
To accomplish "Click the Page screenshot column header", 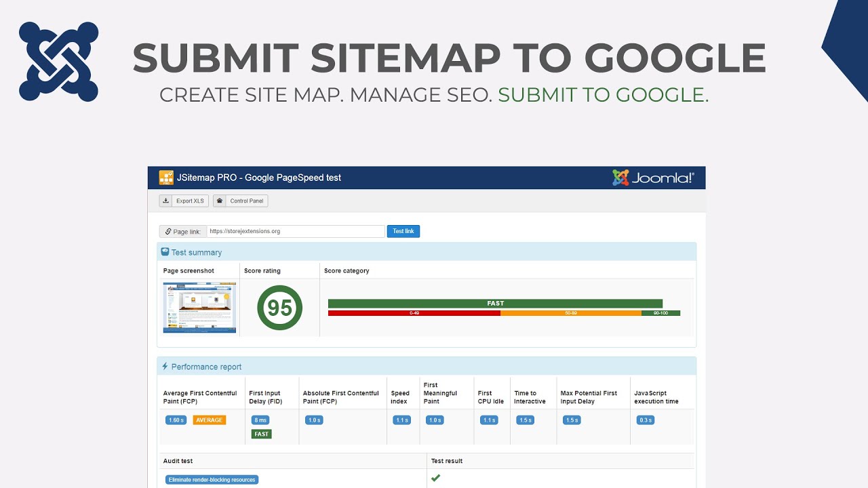I will click(189, 270).
